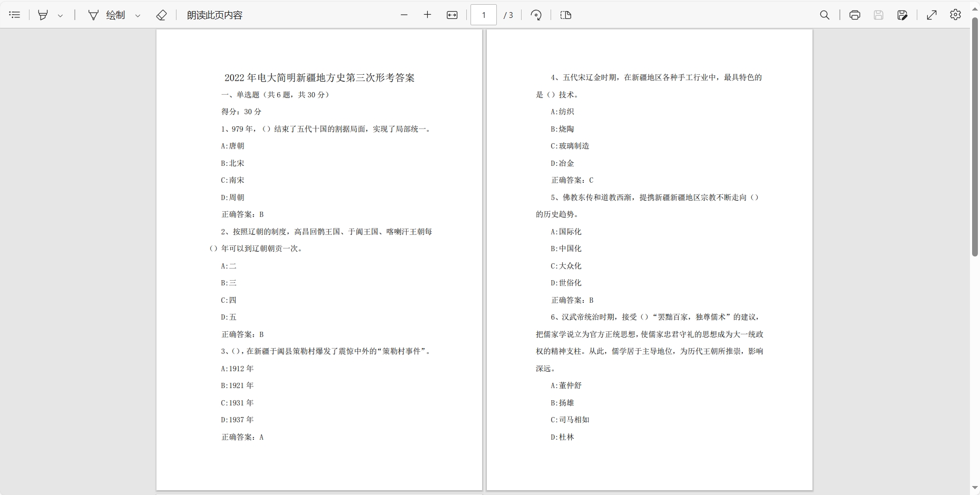Toggle fit-to-width view
980x495 pixels.
tap(452, 15)
